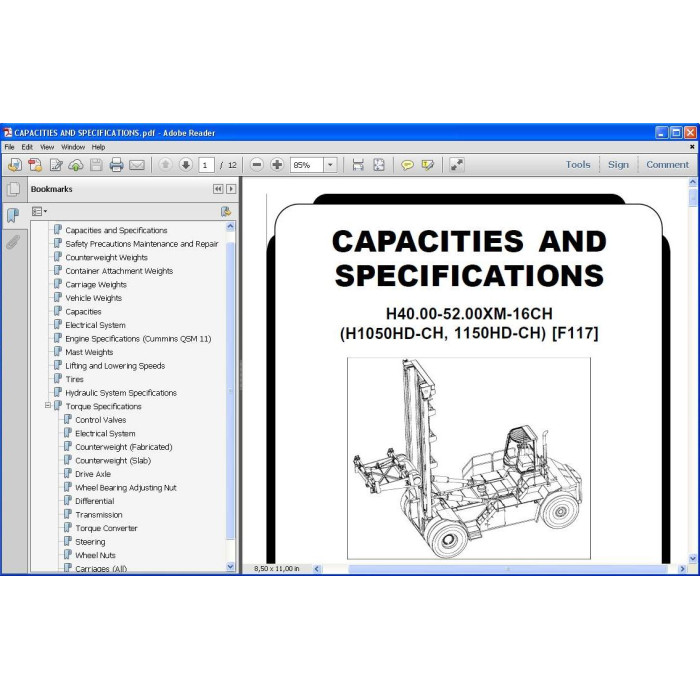
Task: Select the Container Attachment Weights bookmark
Action: (x=119, y=271)
